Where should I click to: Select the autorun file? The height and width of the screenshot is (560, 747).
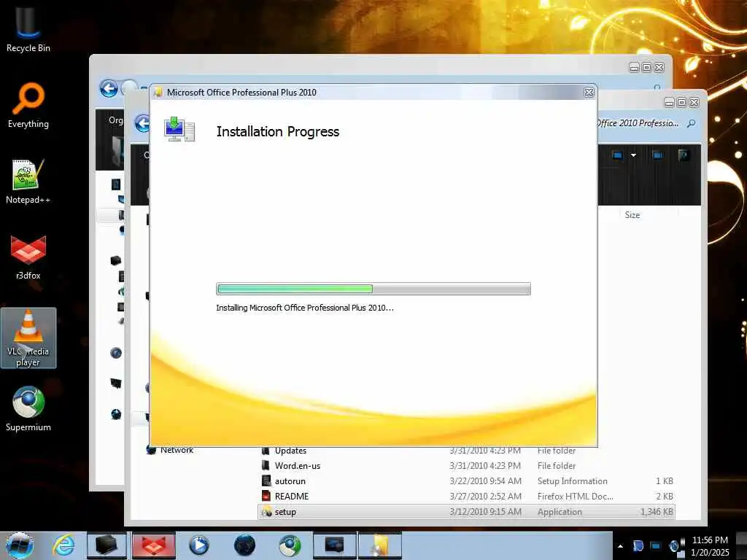466,481
